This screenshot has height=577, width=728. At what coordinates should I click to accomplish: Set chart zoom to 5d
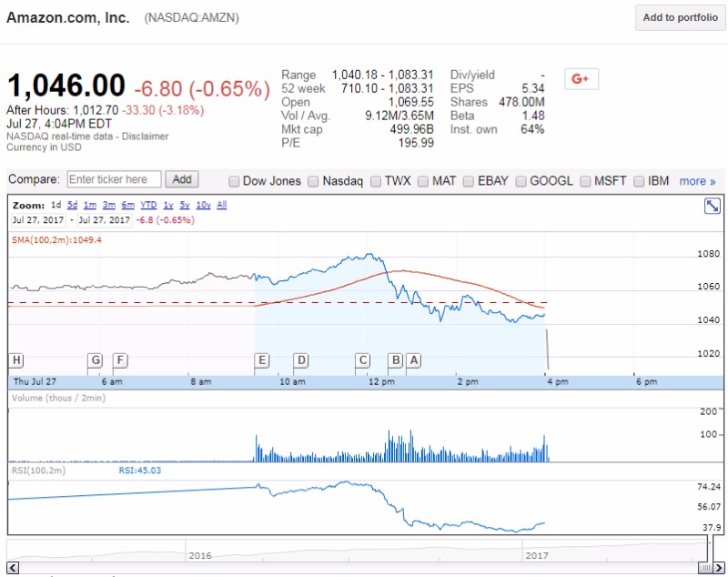click(73, 205)
